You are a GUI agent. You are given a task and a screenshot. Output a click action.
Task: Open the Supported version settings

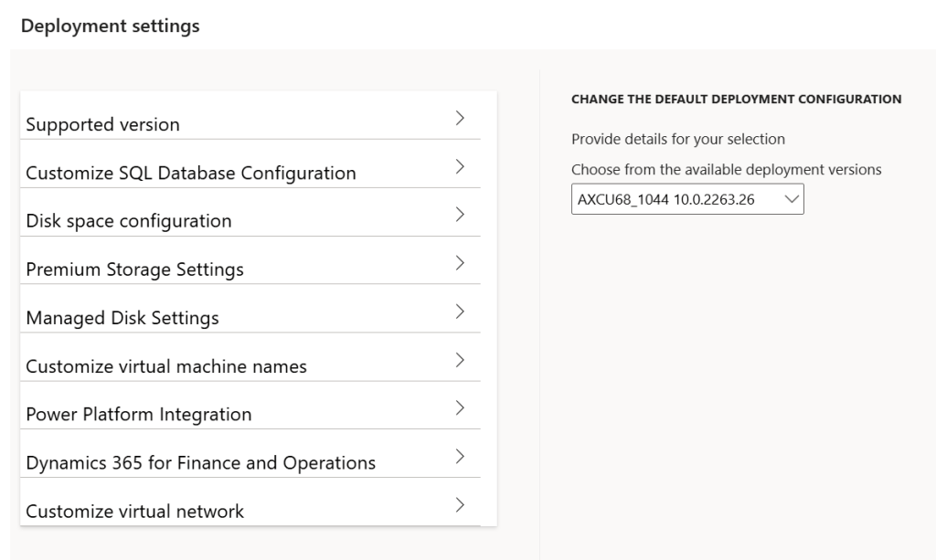click(102, 125)
